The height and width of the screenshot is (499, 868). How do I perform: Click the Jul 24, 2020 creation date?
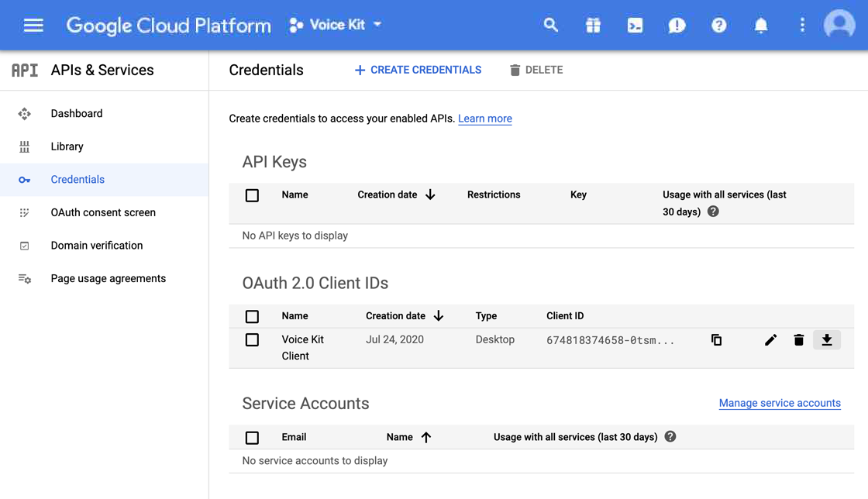(394, 339)
